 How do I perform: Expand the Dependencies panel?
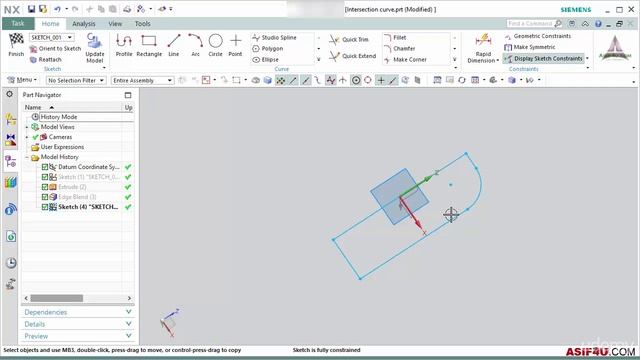(x=78, y=312)
